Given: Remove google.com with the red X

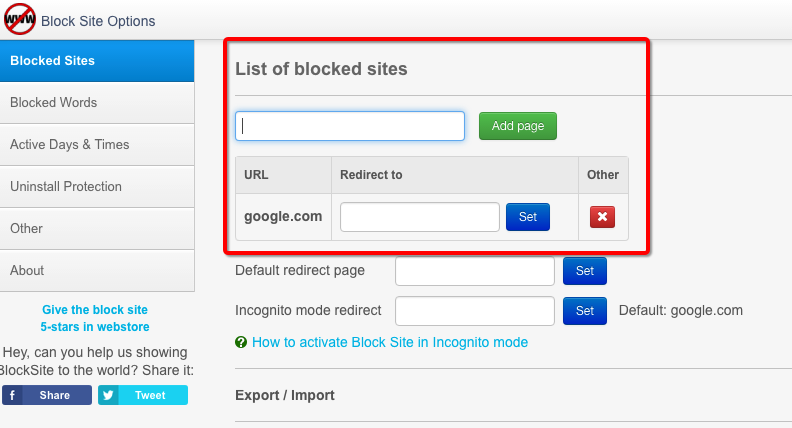Looking at the screenshot, I should point(602,217).
